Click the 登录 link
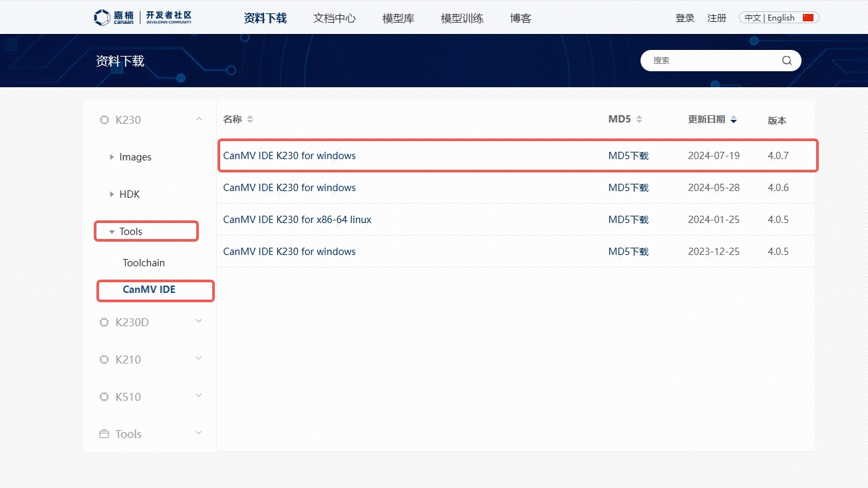868x488 pixels. [685, 18]
